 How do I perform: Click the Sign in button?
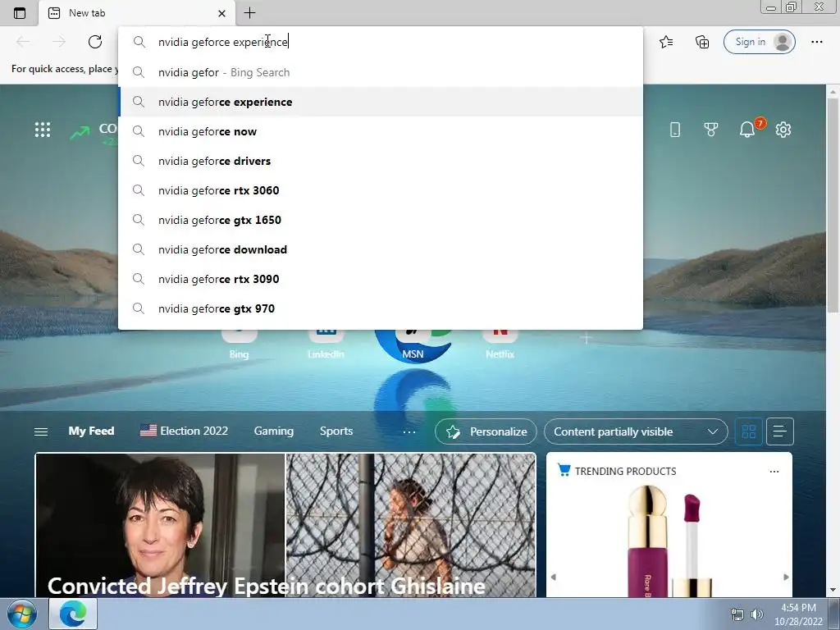pos(759,42)
